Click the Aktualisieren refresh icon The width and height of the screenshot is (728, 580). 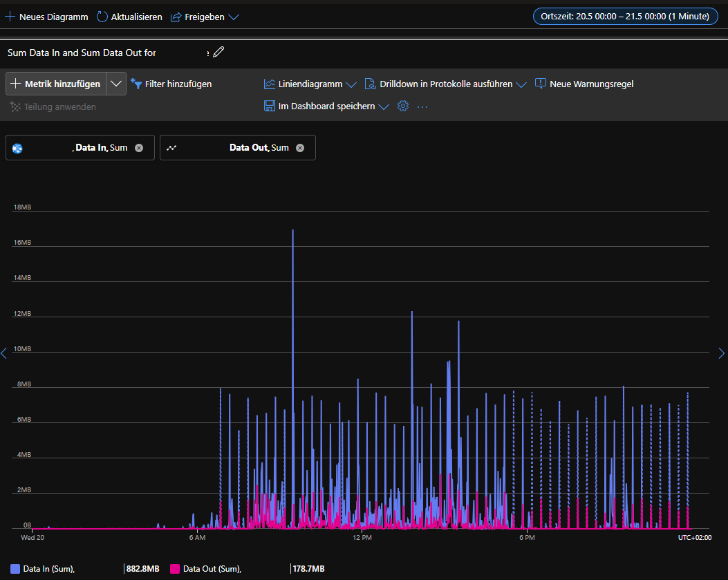(x=102, y=17)
